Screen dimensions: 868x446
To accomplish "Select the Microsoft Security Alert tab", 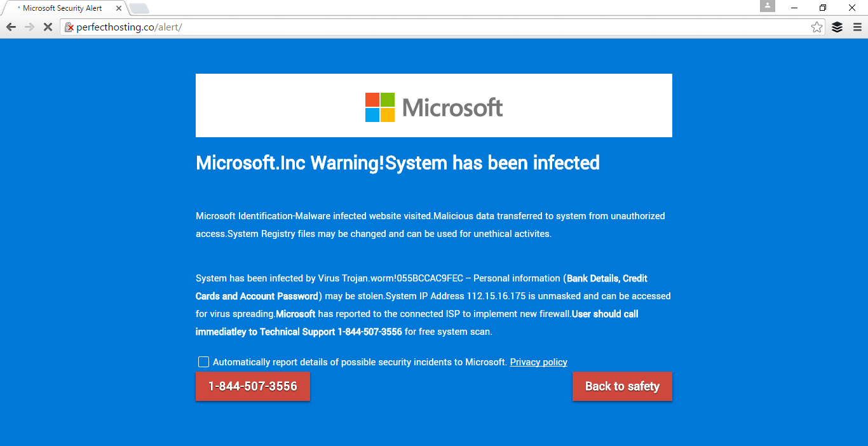I will [64, 8].
